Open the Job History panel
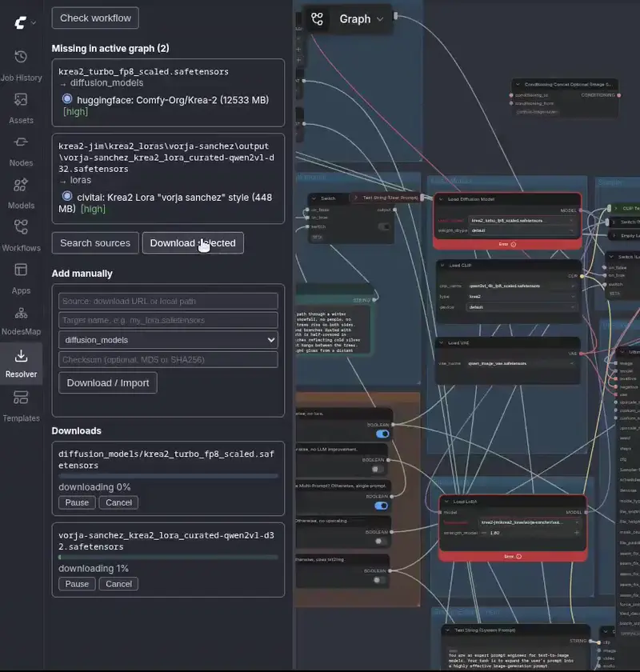The image size is (640, 672). pyautogui.click(x=21, y=66)
